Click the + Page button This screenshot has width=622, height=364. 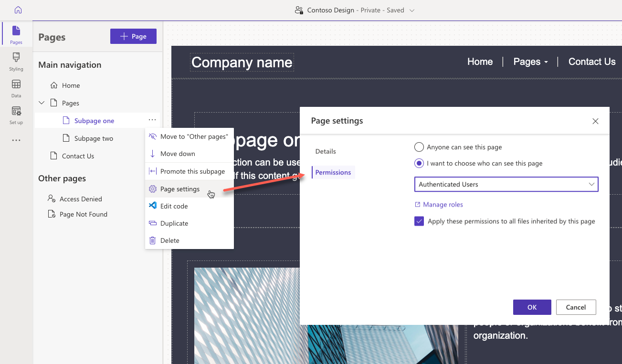pos(133,36)
